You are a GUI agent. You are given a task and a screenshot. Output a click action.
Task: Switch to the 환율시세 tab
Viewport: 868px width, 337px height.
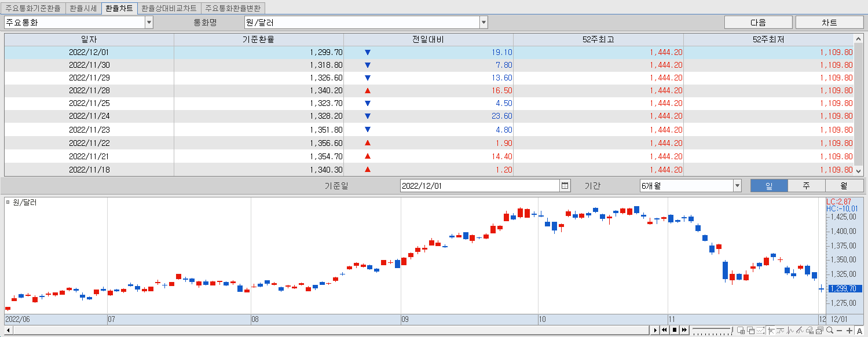83,8
